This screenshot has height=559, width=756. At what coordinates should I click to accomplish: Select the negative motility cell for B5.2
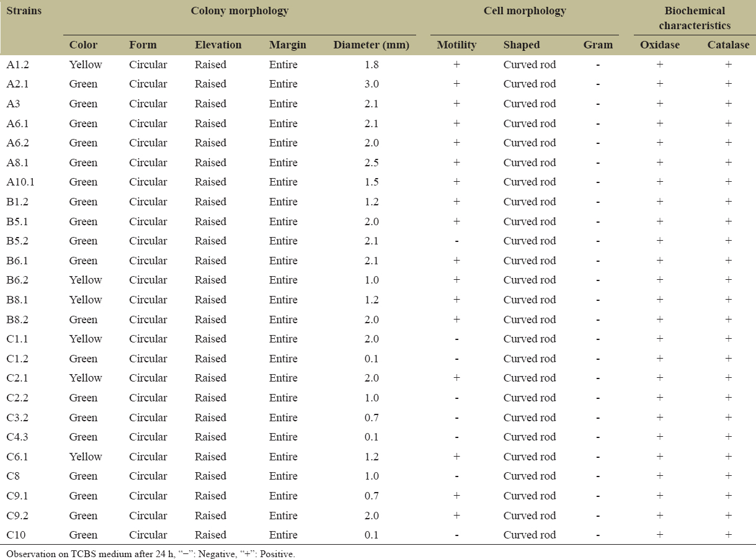click(456, 241)
